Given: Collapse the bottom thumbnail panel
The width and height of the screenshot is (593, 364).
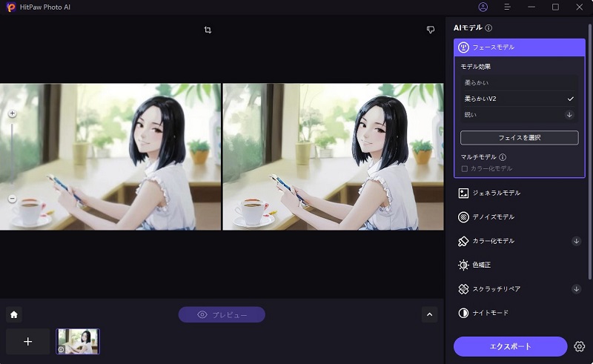Looking at the screenshot, I should click(x=430, y=314).
